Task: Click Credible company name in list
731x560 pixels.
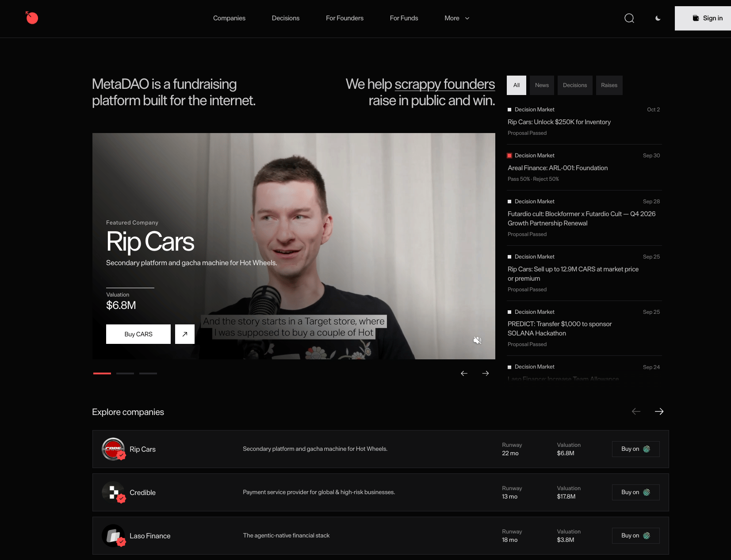Action: coord(142,492)
